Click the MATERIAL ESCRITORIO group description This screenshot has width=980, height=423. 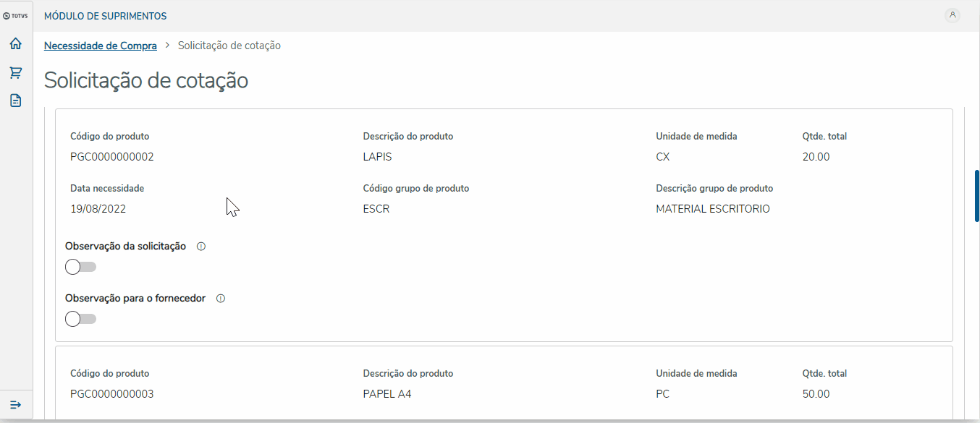coord(713,209)
